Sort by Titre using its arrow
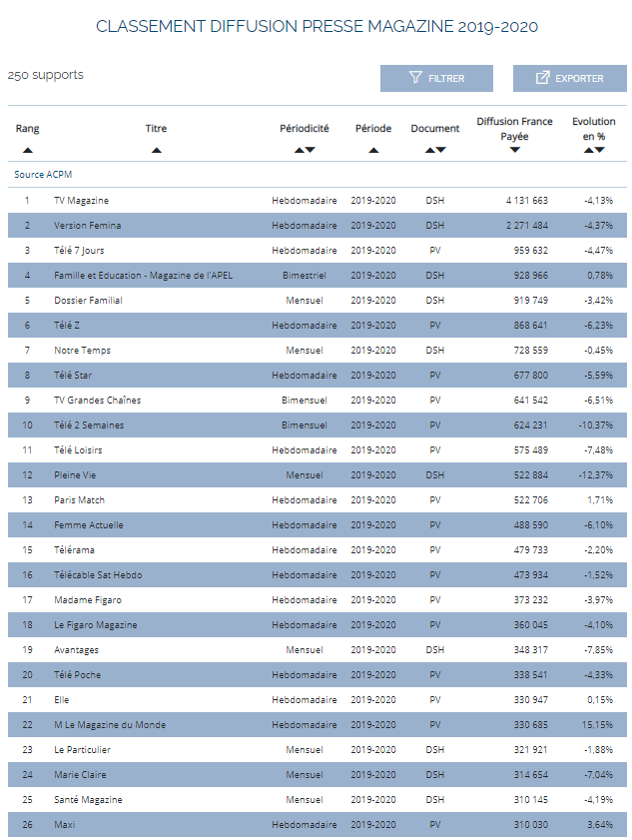The height and width of the screenshot is (840, 632). click(x=157, y=151)
